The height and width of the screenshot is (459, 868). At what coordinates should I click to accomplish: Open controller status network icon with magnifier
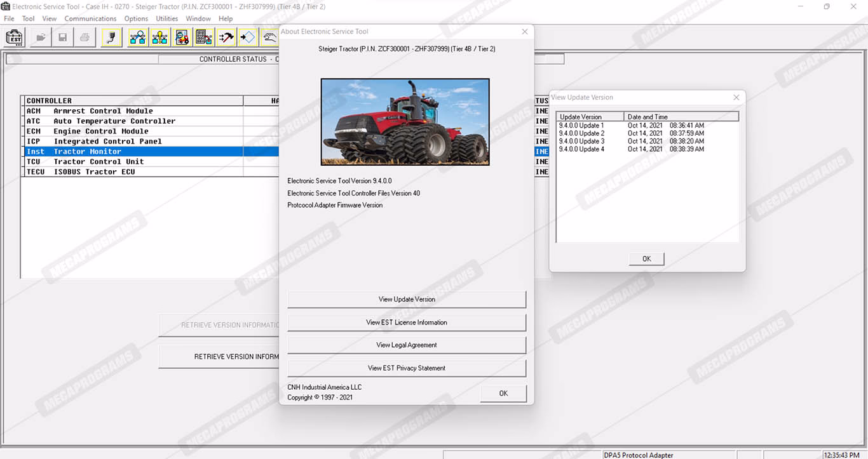pos(137,37)
